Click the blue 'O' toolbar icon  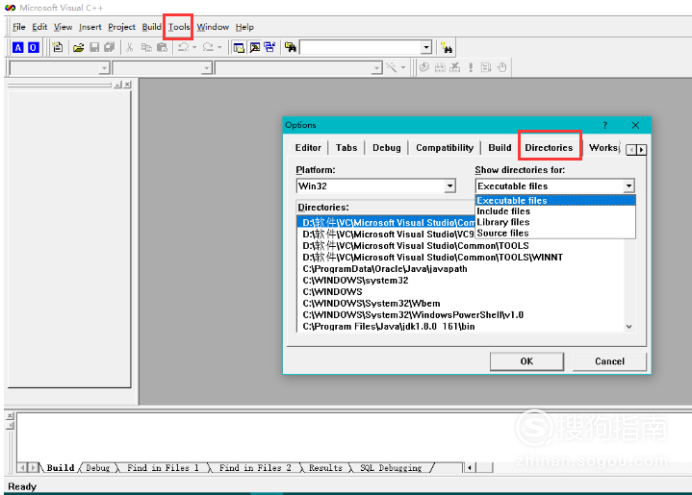pos(33,47)
